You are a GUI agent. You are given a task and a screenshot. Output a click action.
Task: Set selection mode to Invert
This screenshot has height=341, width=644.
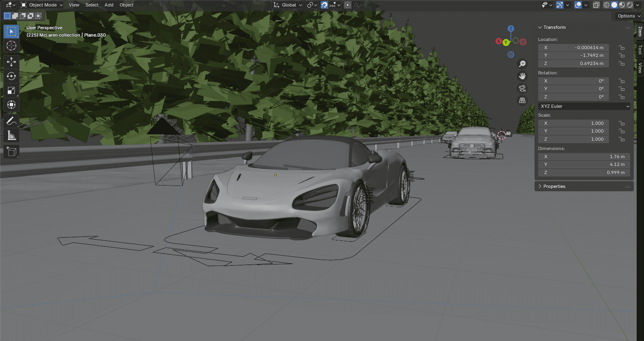coord(31,16)
